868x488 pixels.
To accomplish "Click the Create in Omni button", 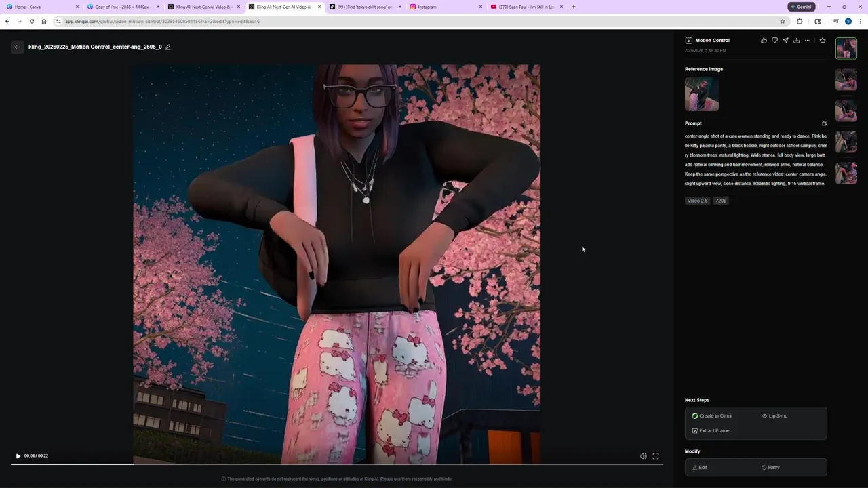I will click(x=712, y=416).
